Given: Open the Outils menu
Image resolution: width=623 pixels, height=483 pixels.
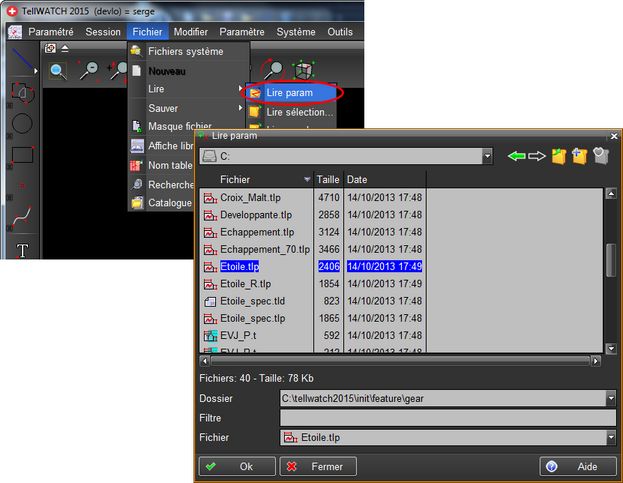Looking at the screenshot, I should (x=340, y=32).
